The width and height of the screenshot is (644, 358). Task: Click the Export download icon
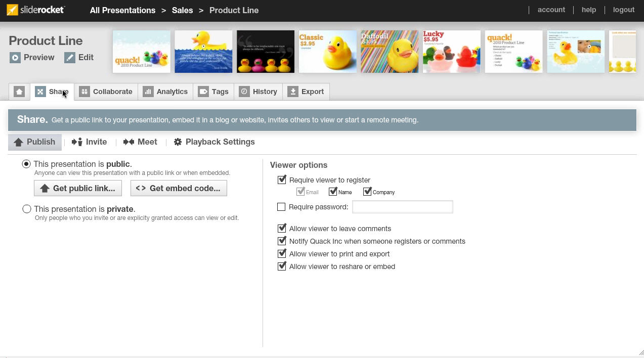click(293, 92)
